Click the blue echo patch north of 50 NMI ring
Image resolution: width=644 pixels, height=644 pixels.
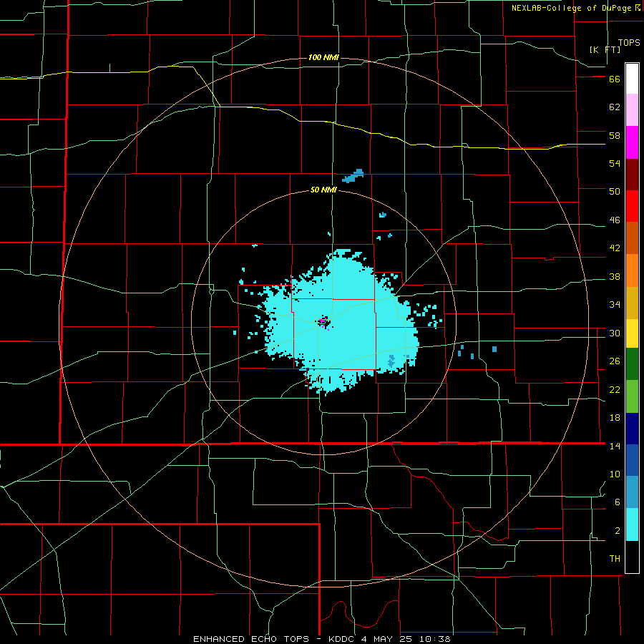pos(353,176)
